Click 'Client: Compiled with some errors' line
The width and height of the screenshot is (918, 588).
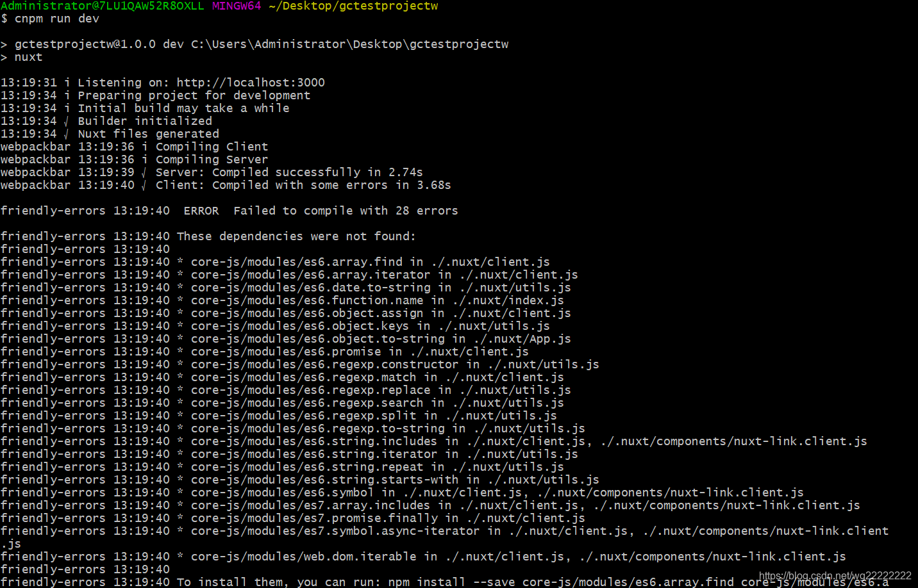tap(226, 185)
